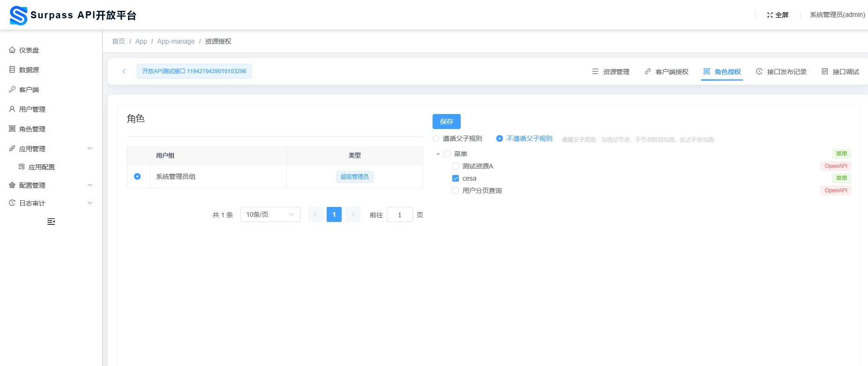Open the 接口调试 tab

click(x=840, y=72)
